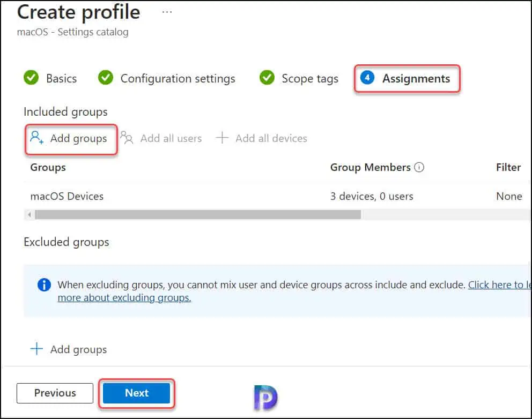Click the Excluded groups heading
This screenshot has height=419, width=532.
(x=66, y=242)
